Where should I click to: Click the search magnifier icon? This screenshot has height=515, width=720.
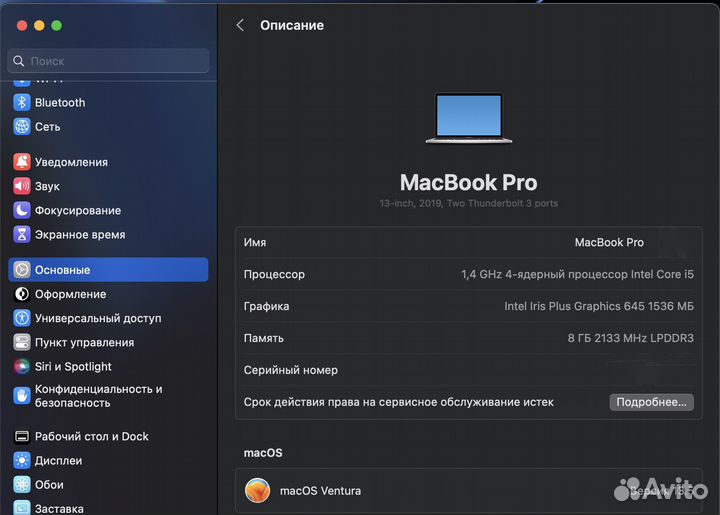tap(18, 61)
